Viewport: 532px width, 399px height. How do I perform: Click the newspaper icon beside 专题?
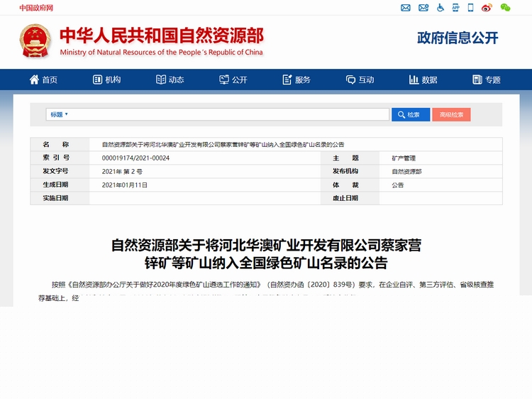click(477, 80)
